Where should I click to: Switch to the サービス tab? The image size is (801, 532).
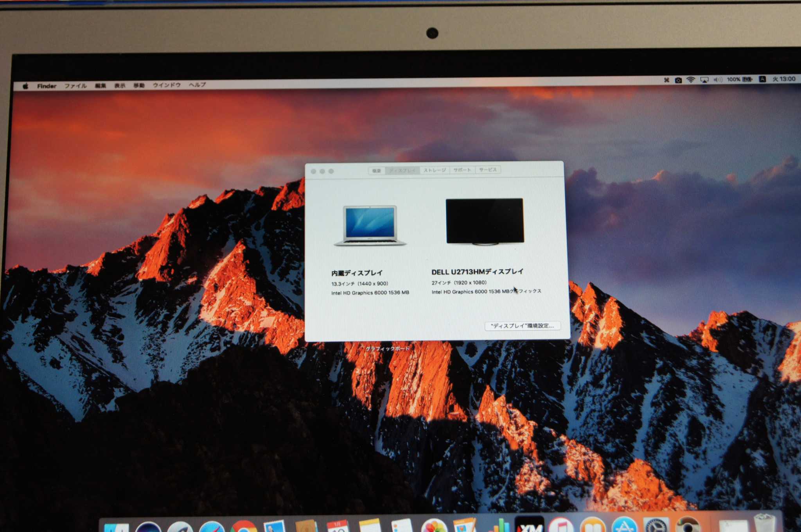[x=488, y=170]
